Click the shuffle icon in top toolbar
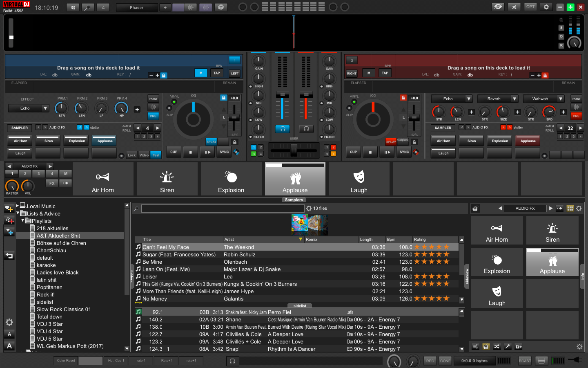 [x=514, y=7]
